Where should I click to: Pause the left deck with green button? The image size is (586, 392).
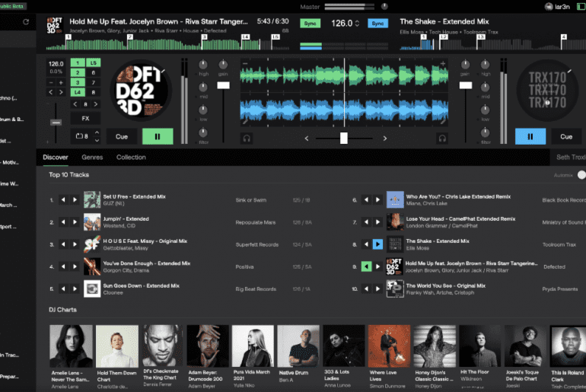click(x=158, y=136)
